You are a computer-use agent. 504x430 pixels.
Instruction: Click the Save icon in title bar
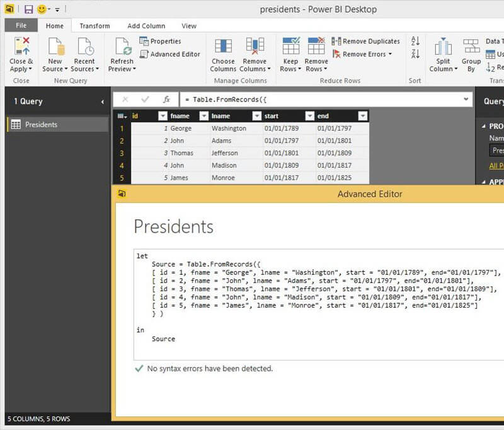tap(28, 9)
